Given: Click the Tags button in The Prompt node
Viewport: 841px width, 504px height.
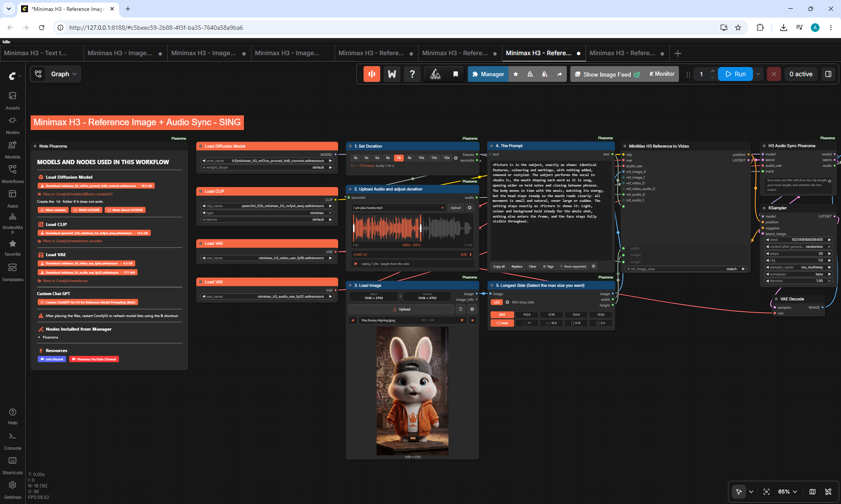Looking at the screenshot, I should 548,266.
